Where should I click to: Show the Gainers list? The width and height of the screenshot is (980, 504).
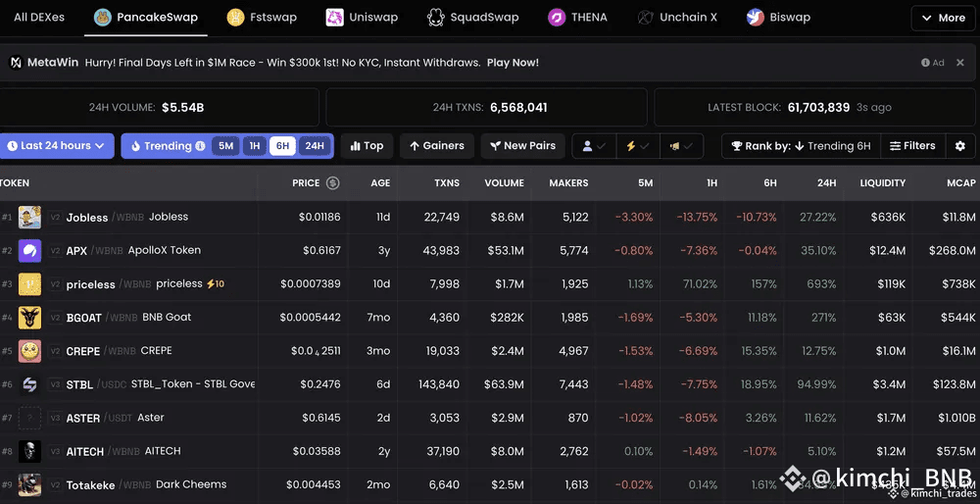[x=437, y=146]
